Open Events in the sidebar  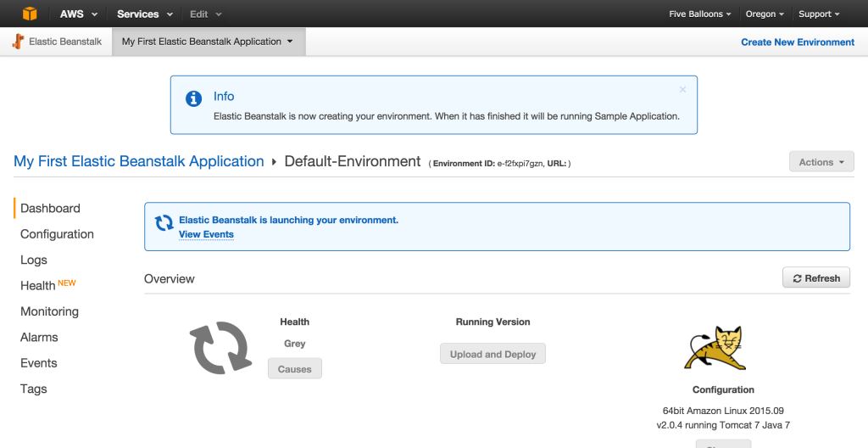[x=39, y=363]
